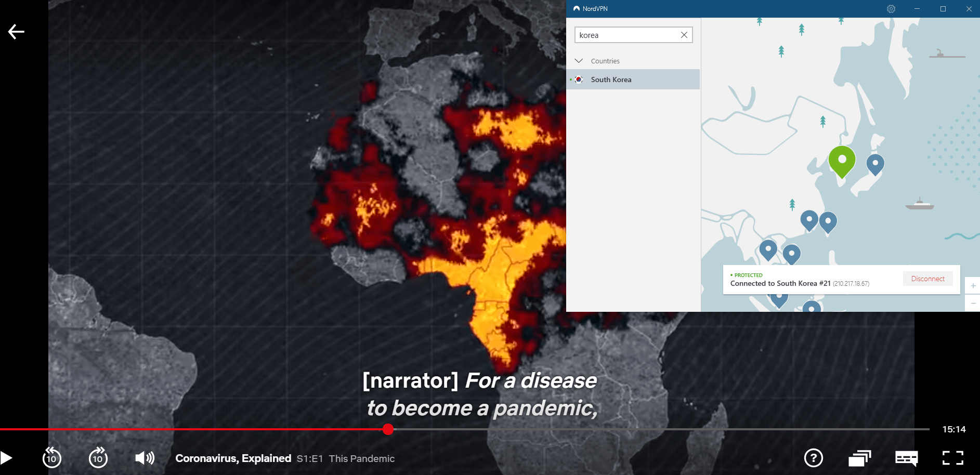Screen dimensions: 980x475
Task: Select the blue map pin on Japan
Action: click(x=876, y=165)
